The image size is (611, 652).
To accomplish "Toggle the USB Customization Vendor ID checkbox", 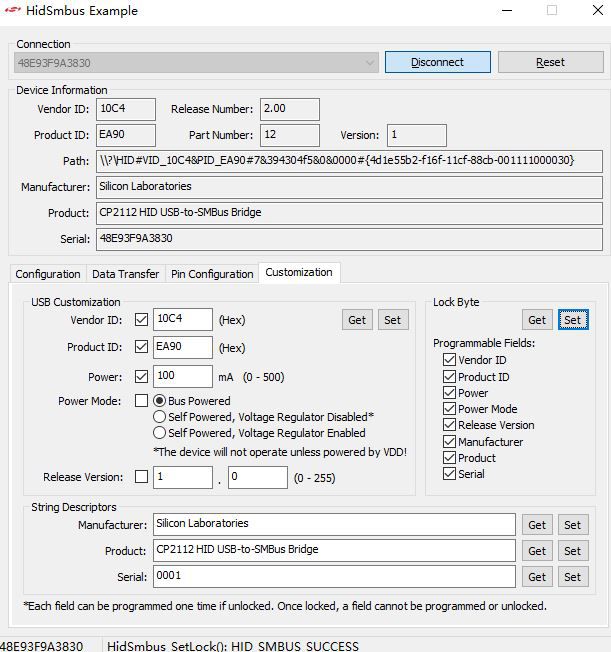I will tap(141, 320).
